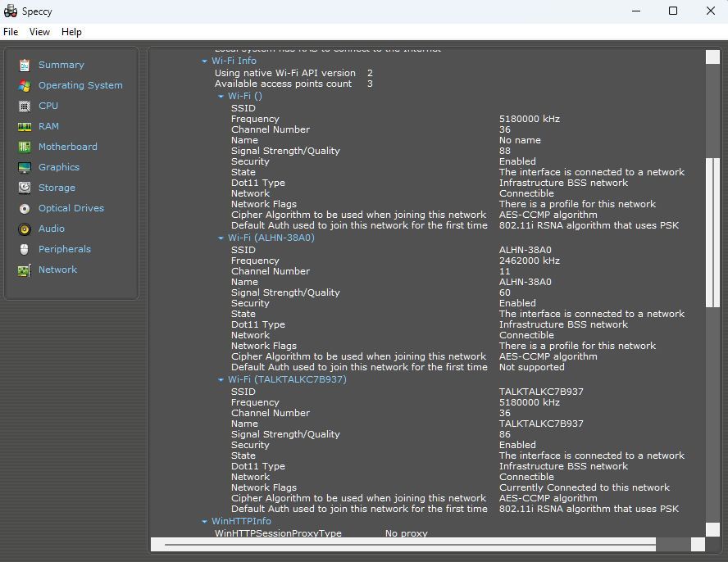This screenshot has width=728, height=562.
Task: Click the 'No proxy' value
Action: (x=407, y=533)
